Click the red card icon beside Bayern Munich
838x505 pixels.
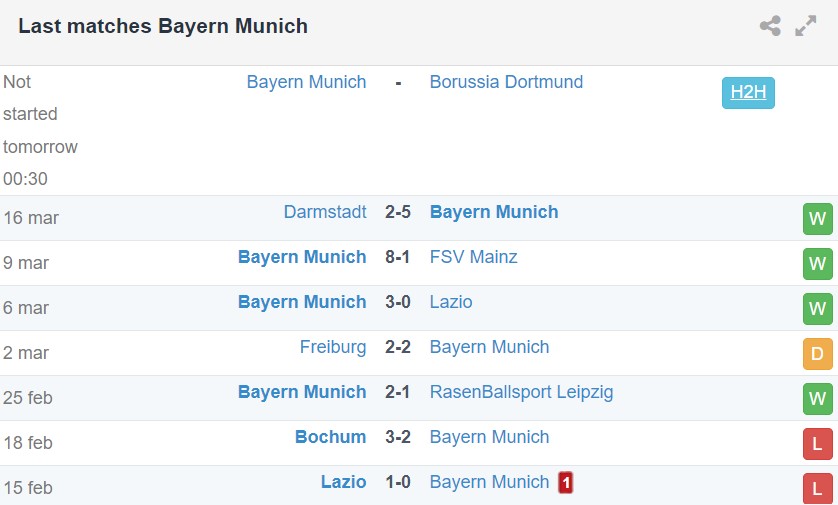[x=565, y=483]
